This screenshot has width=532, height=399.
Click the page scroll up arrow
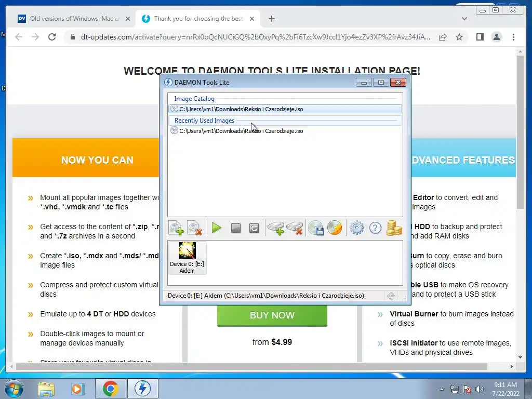(520, 51)
